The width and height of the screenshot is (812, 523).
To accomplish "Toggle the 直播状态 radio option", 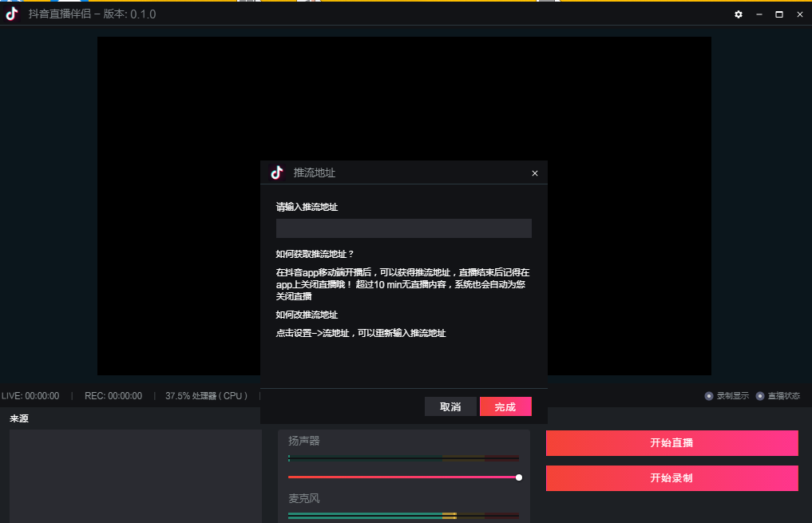I will pyautogui.click(x=760, y=396).
